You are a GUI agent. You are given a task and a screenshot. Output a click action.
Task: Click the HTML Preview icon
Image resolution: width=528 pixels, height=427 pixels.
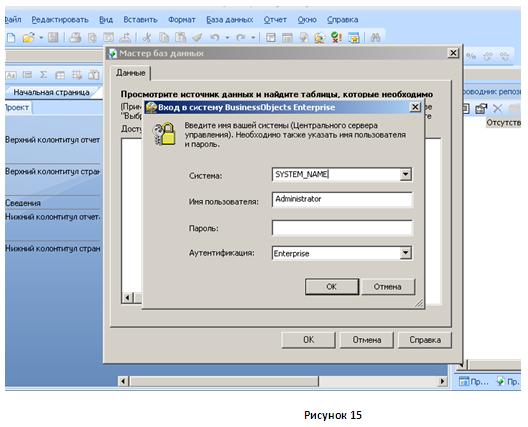coord(108,37)
